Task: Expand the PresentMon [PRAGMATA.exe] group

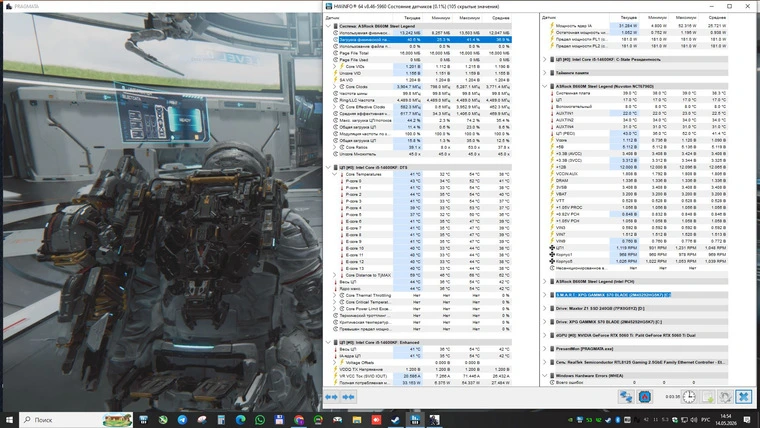Action: [545, 349]
